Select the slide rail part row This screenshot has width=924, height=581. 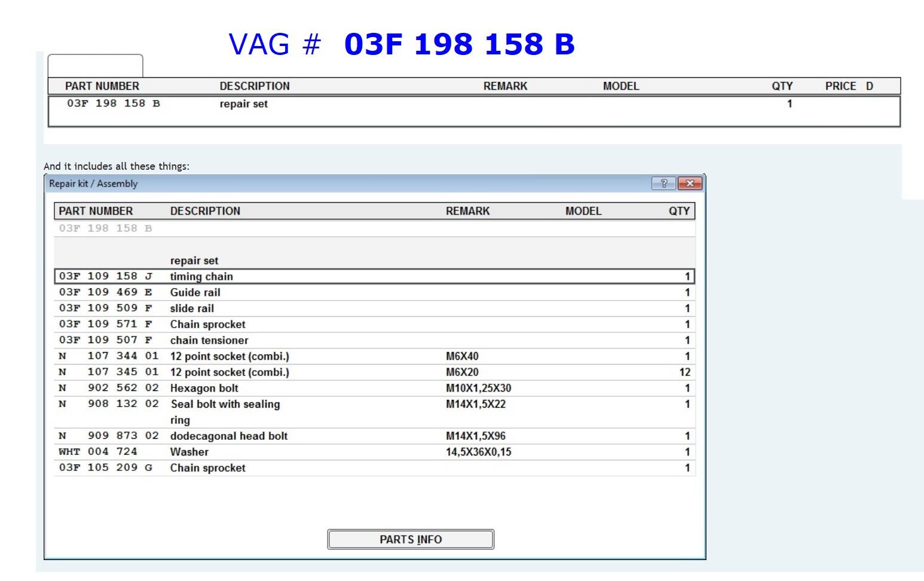[x=374, y=308]
